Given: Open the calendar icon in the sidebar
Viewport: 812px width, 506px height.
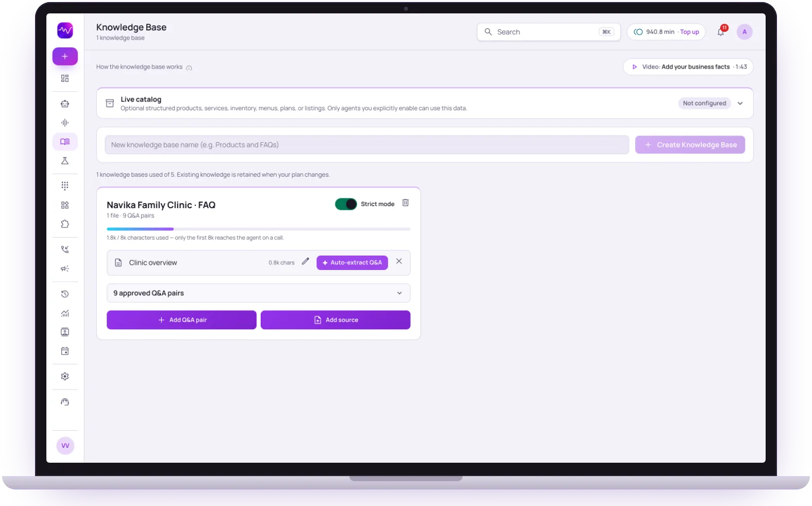Looking at the screenshot, I should point(65,351).
